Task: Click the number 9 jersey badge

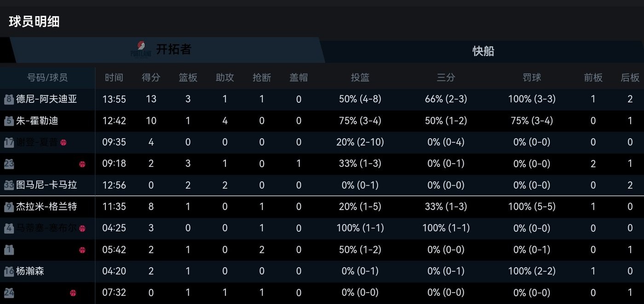Action: [9, 207]
